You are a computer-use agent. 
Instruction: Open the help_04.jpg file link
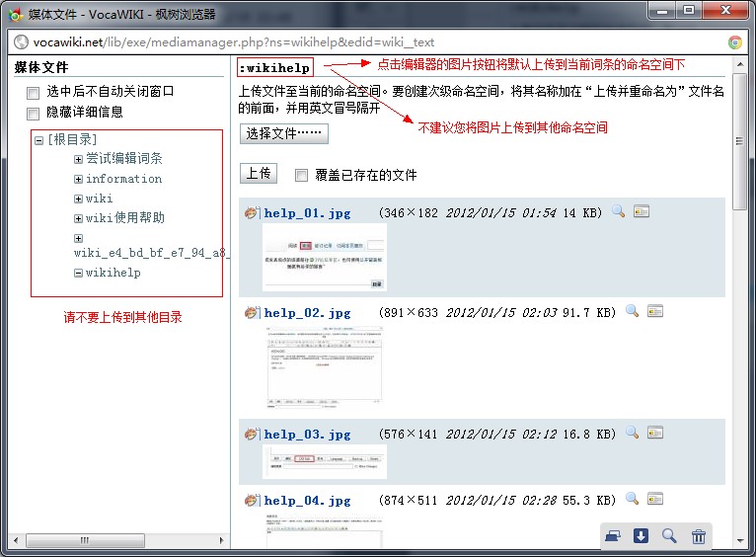307,500
